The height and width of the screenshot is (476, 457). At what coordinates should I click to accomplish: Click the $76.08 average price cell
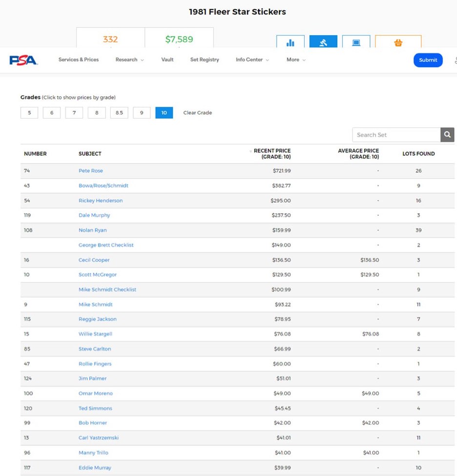click(371, 334)
